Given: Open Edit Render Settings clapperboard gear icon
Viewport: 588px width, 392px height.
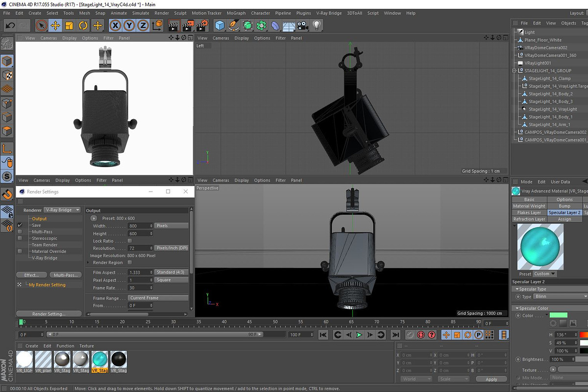Looking at the screenshot, I should pyautogui.click(x=202, y=25).
